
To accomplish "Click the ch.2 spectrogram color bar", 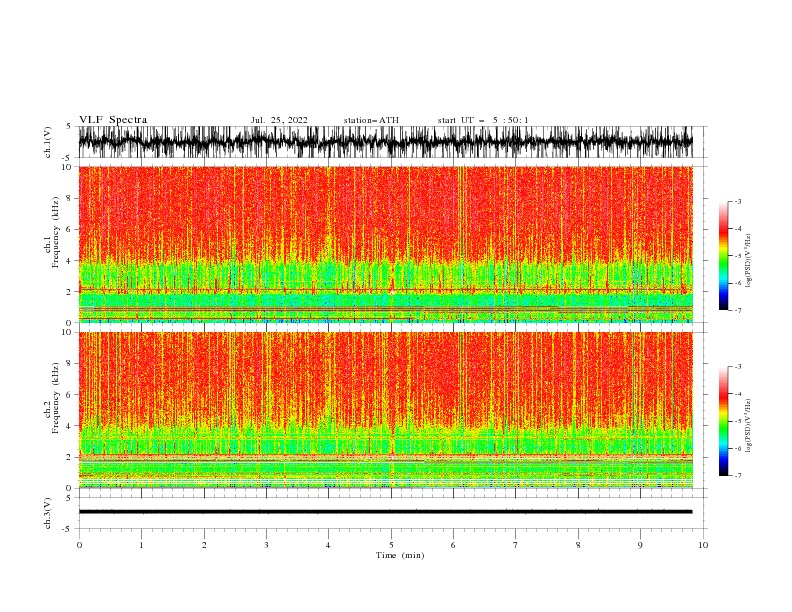I will click(723, 421).
